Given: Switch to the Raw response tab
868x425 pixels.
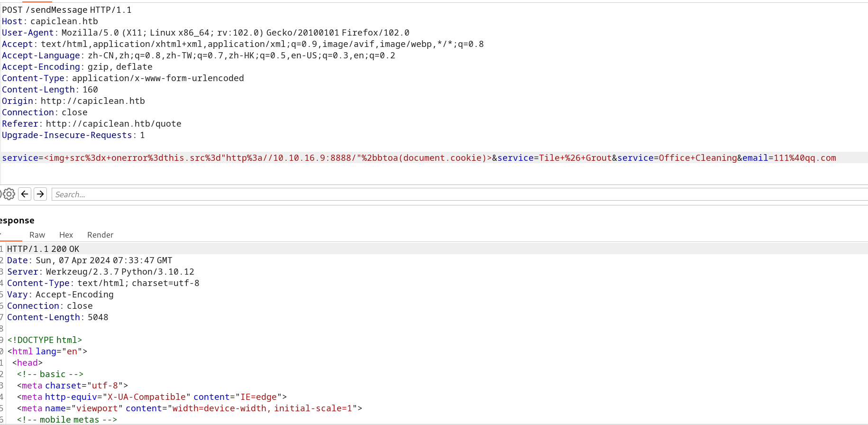Looking at the screenshot, I should pos(37,235).
